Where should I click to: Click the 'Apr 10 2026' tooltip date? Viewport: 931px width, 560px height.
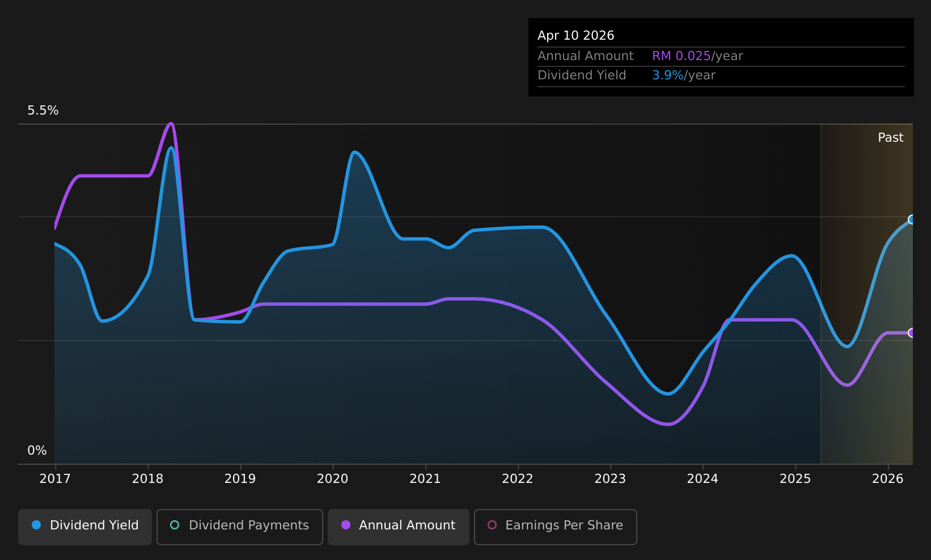pos(575,36)
